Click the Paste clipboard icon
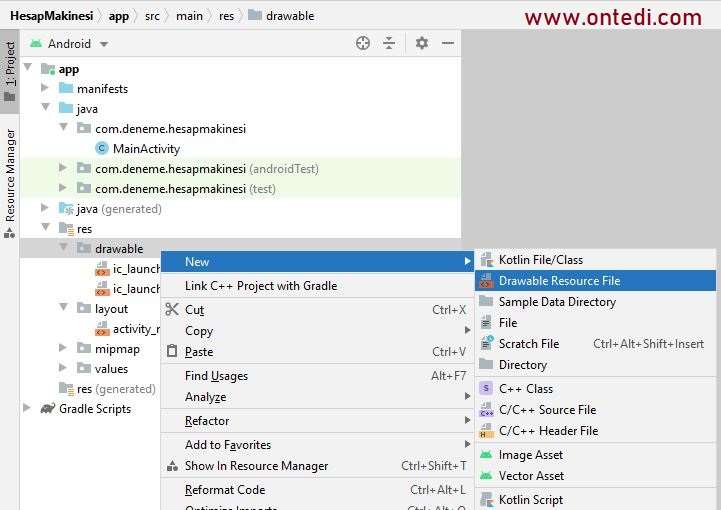 (x=172, y=352)
